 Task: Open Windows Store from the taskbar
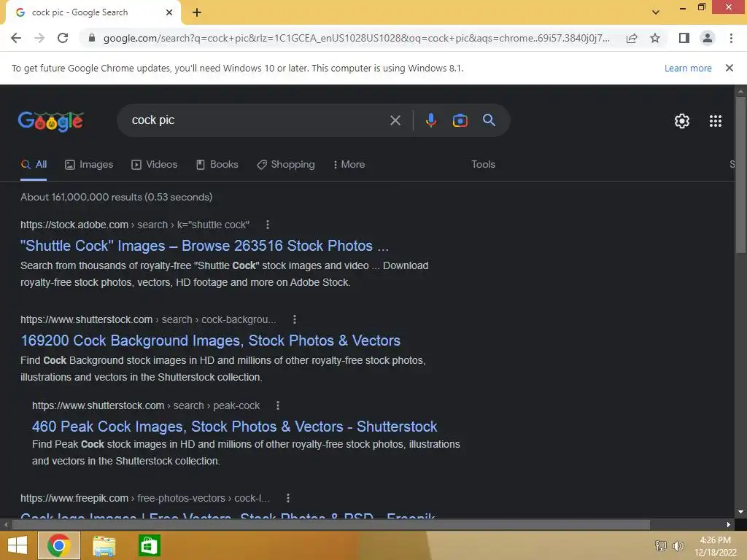[149, 545]
